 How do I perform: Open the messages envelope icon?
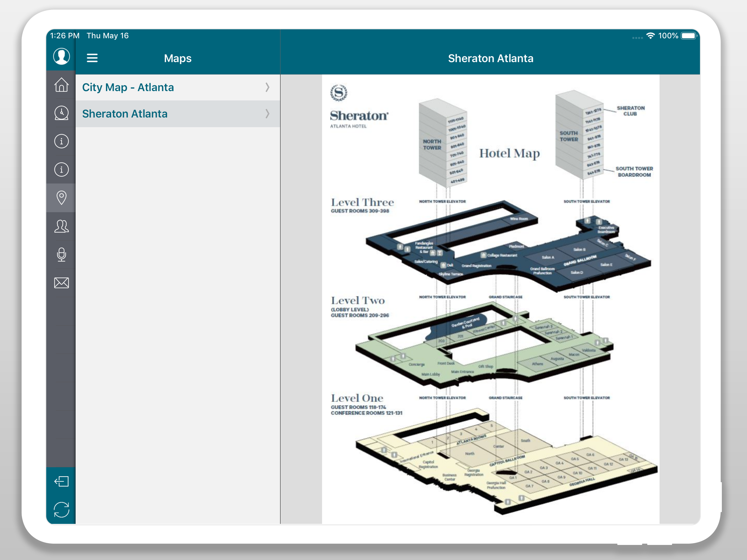tap(62, 283)
